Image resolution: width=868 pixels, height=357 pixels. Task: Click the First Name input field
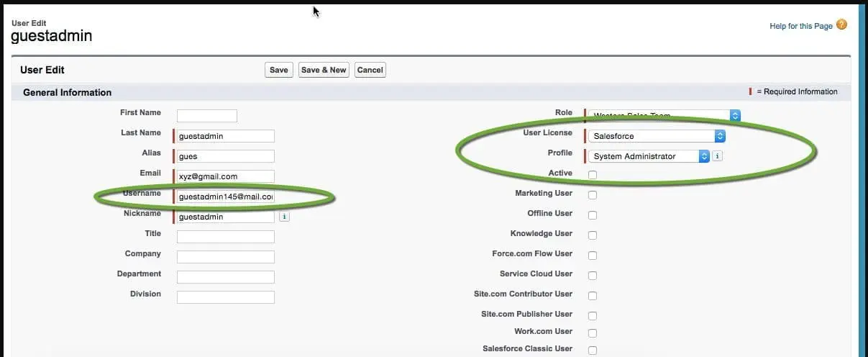point(207,116)
